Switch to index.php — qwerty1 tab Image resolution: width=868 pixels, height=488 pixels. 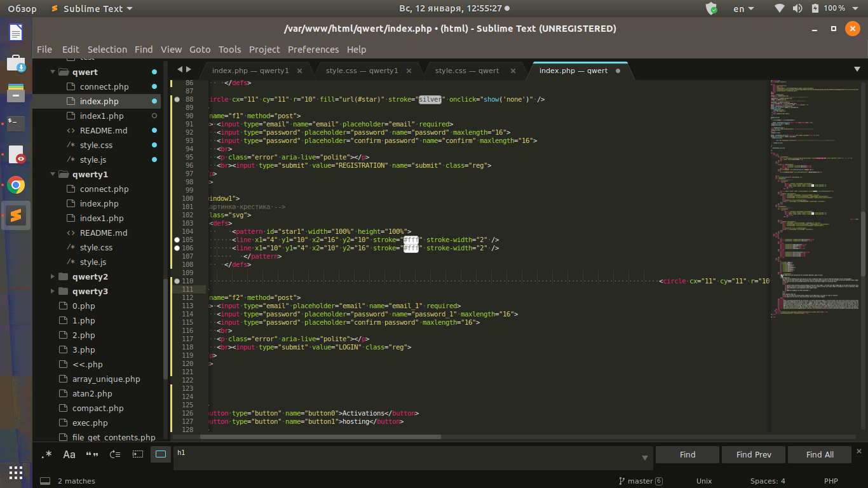(x=250, y=71)
